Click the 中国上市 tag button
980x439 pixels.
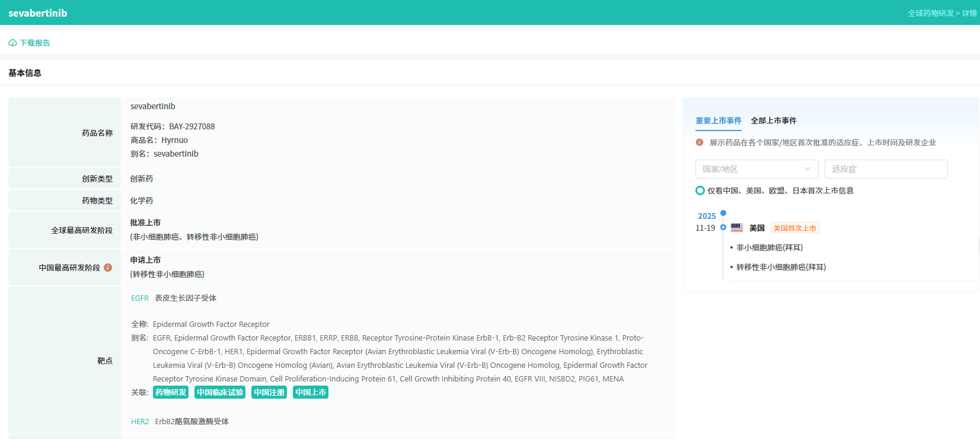(x=311, y=392)
